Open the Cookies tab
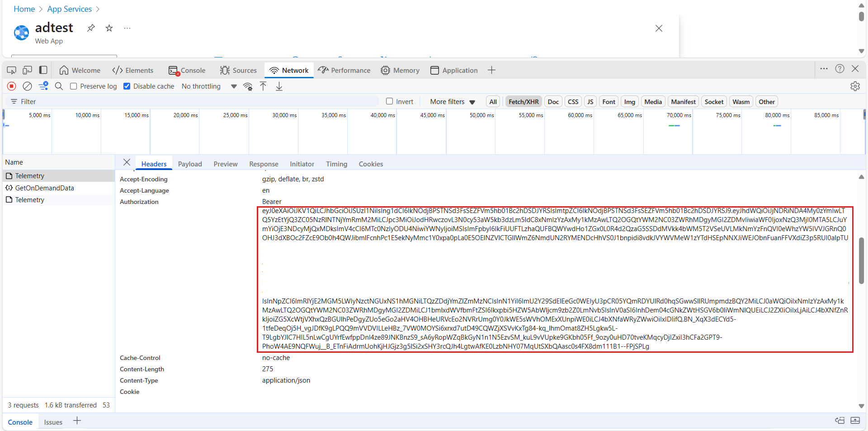This screenshot has width=868, height=431. 371,164
